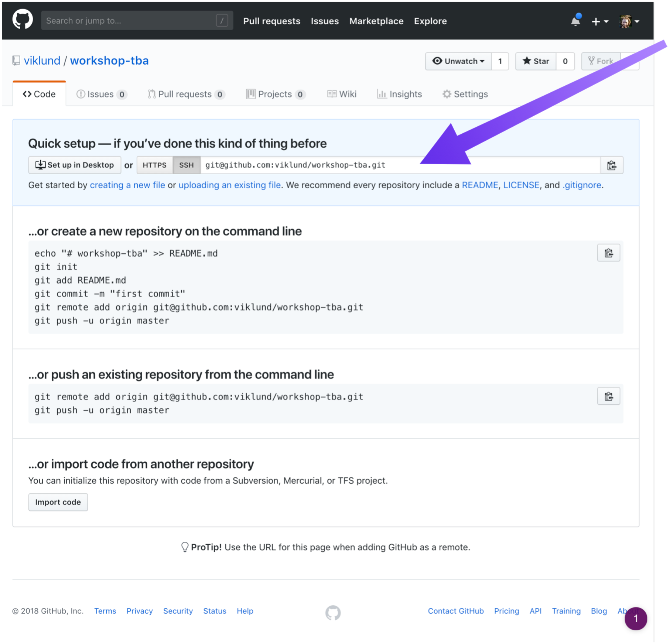The image size is (670, 644).
Task: Click the echo "# workshop-tba" command line
Action: tap(126, 253)
